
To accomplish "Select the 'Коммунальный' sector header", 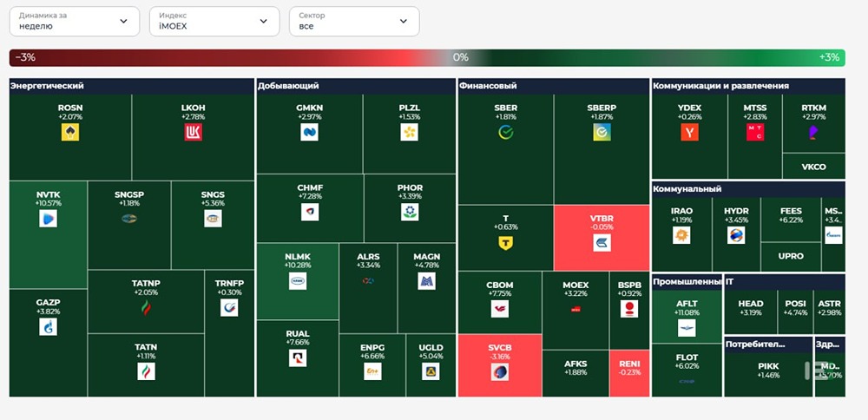I will (748, 188).
